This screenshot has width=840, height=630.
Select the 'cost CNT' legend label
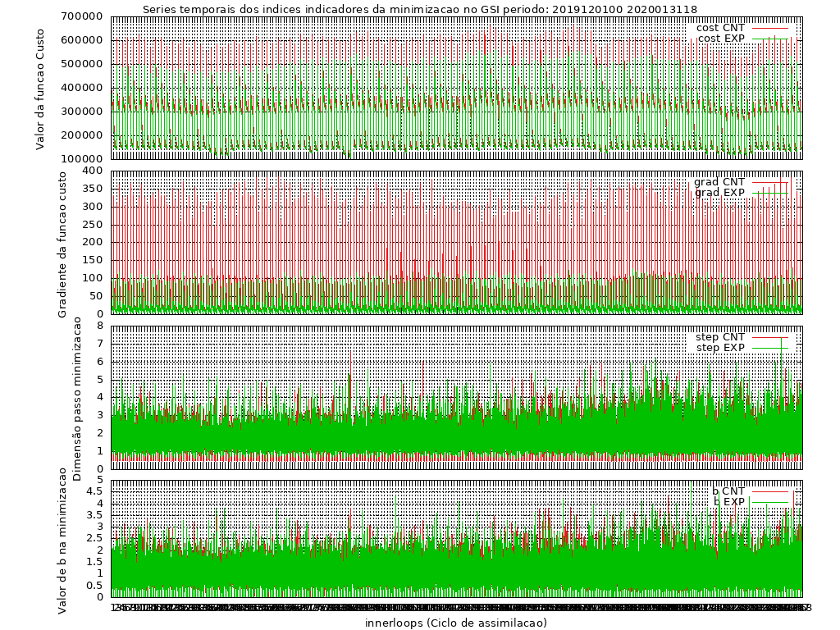tap(720, 29)
